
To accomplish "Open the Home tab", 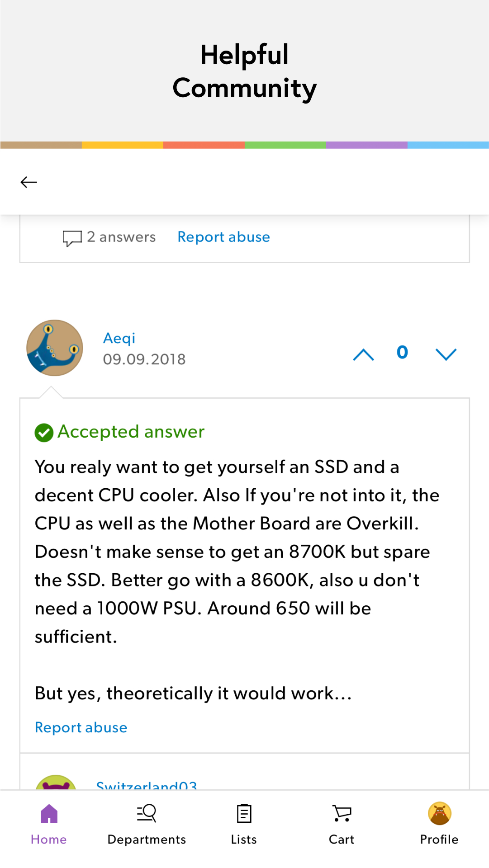I will (x=49, y=825).
